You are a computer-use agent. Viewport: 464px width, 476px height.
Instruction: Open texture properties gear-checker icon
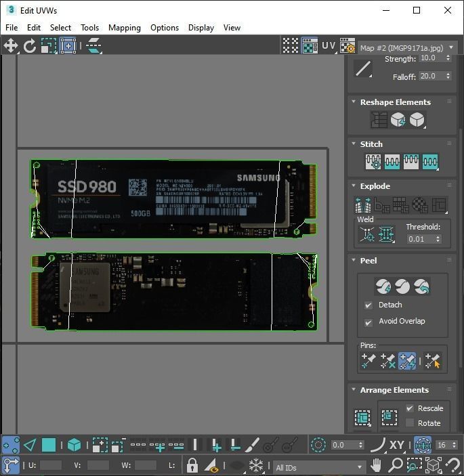347,45
